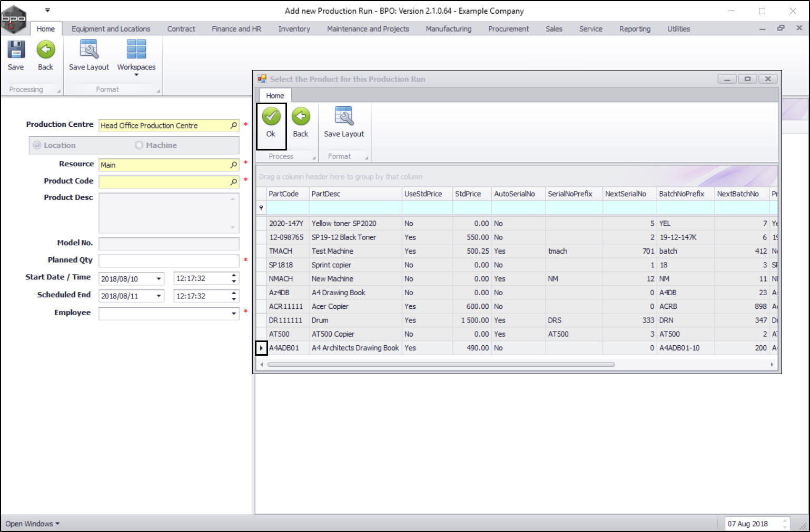Click the product grid horizontal scrollbar
Screen dimensions: 810x532
click(440, 364)
